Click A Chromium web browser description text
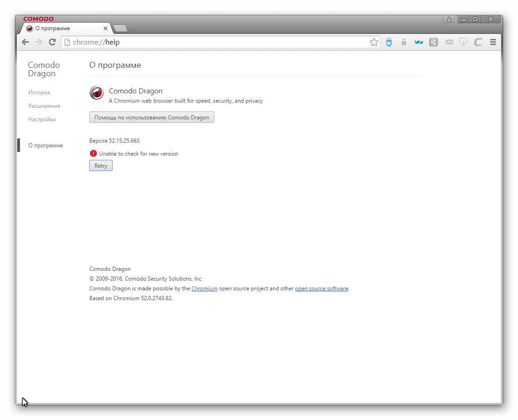This screenshot has height=420, width=518. (x=186, y=101)
